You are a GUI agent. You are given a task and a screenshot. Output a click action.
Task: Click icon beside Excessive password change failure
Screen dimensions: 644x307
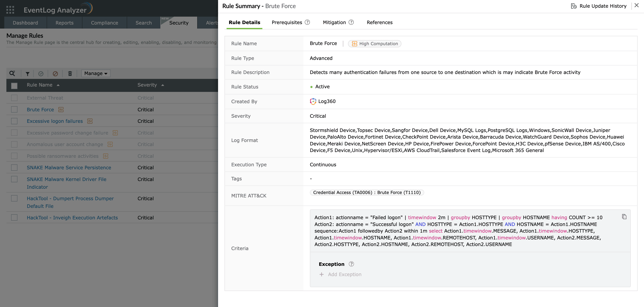coord(115,133)
